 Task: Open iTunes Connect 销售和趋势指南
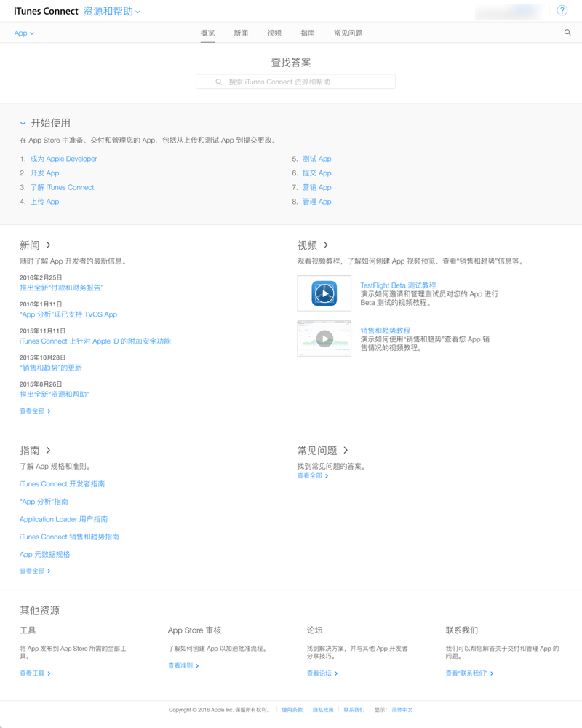(69, 537)
